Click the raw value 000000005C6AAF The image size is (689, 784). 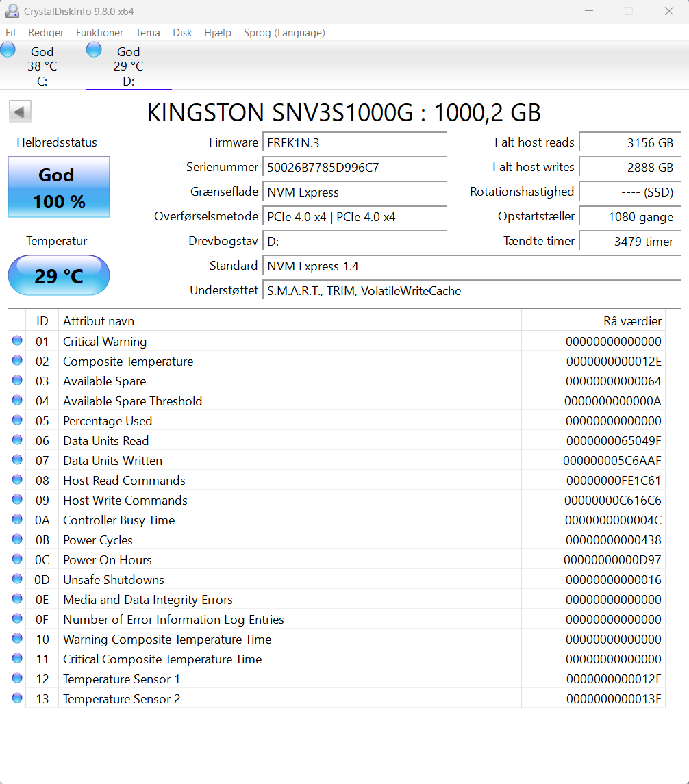[612, 461]
